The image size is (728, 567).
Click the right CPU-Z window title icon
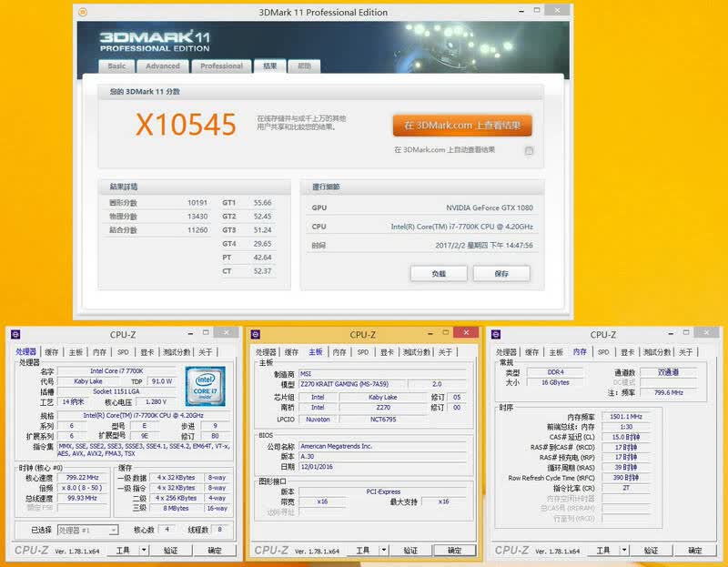click(496, 334)
